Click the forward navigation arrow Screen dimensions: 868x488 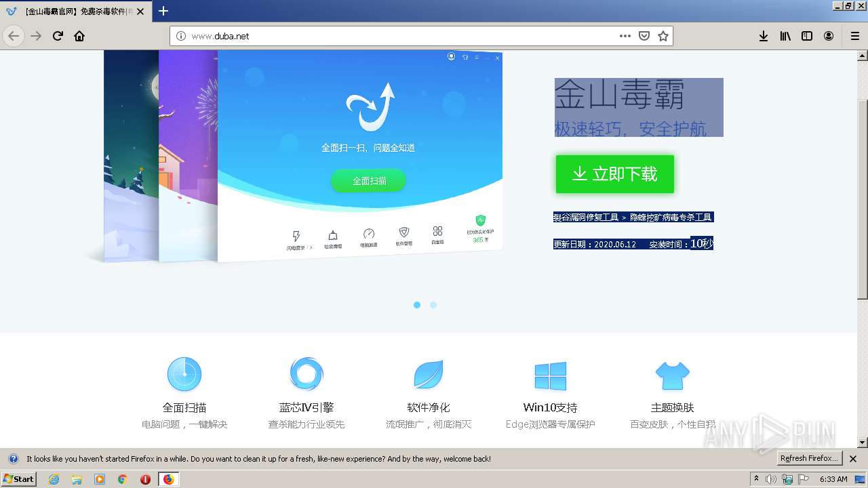(x=36, y=36)
